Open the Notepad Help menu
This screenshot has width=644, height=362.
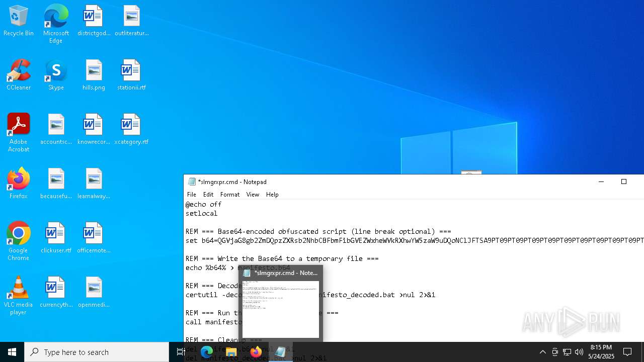272,195
